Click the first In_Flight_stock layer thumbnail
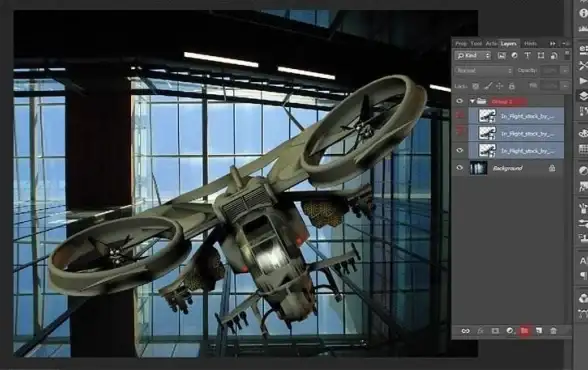Screen dimensions: 588x370 point(487,116)
